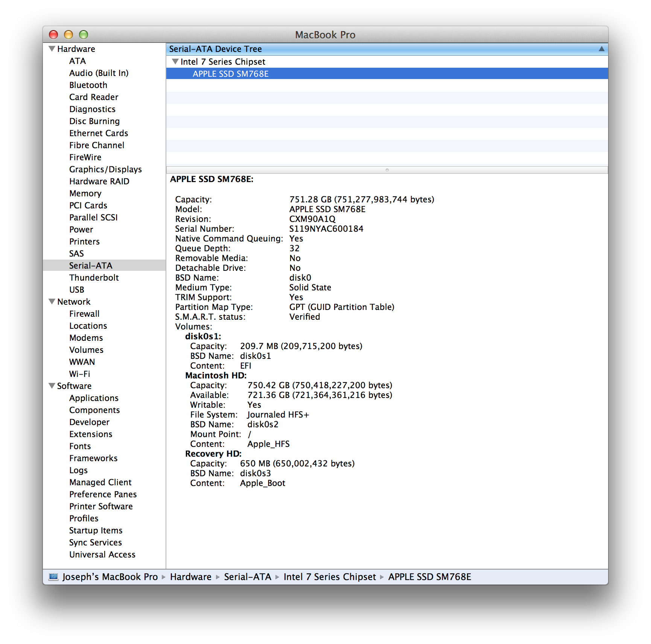
Task: Collapse the Network section triangle
Action: tap(52, 301)
